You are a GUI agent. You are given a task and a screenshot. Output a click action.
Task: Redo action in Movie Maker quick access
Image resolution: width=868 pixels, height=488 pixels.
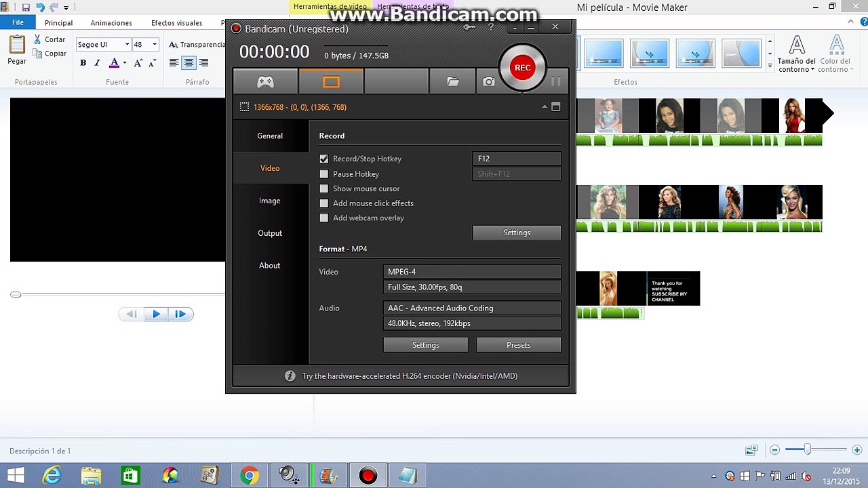click(x=54, y=7)
